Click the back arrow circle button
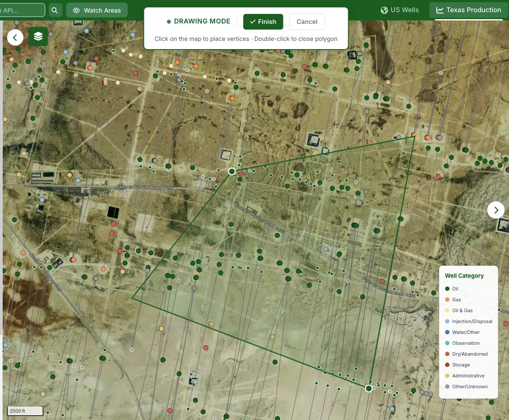509x420 pixels. click(15, 38)
